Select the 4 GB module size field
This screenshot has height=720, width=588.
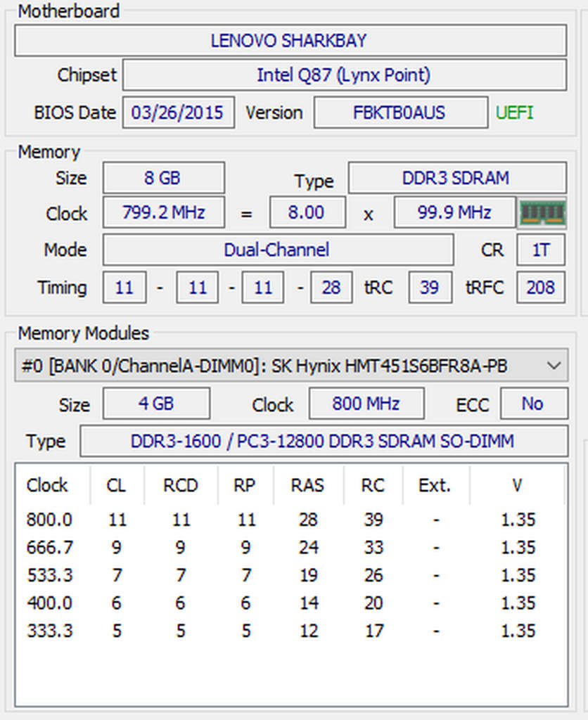point(156,404)
